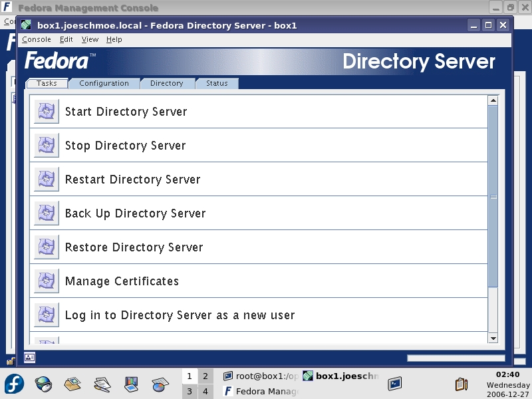Image resolution: width=532 pixels, height=399 pixels.
Task: Click the Stop Directory Server icon
Action: coord(47,146)
